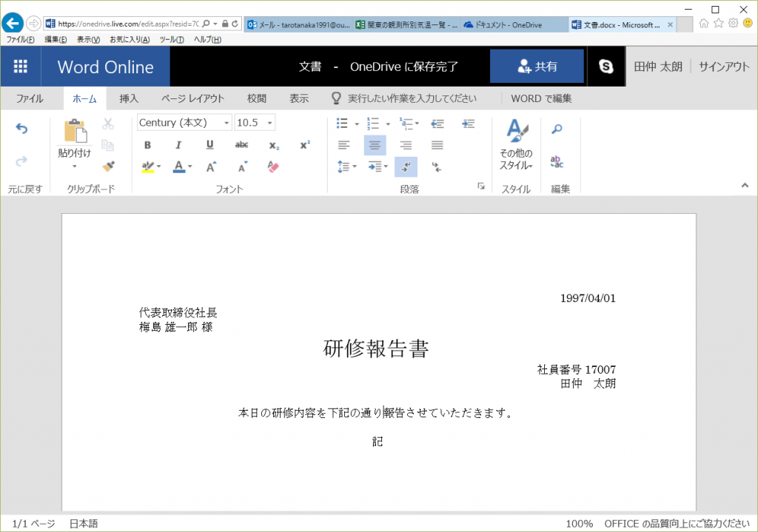
Task: Redo the last undone action
Action: click(x=21, y=161)
